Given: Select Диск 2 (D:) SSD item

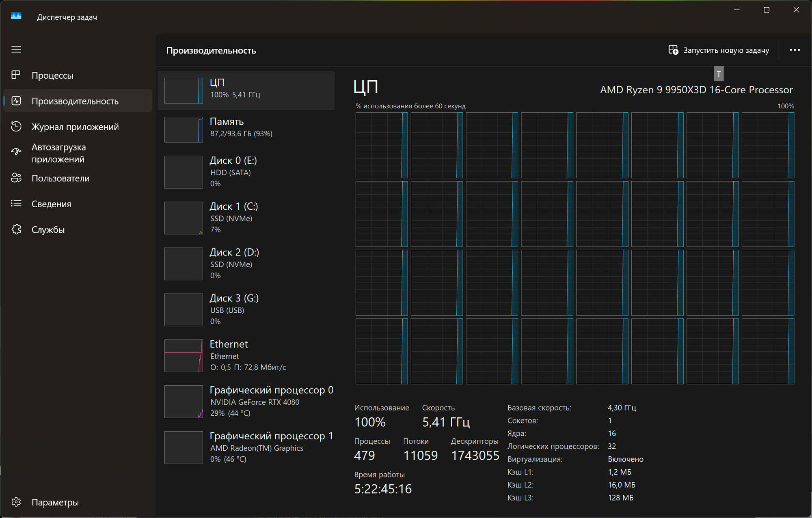Looking at the screenshot, I should pyautogui.click(x=246, y=264).
